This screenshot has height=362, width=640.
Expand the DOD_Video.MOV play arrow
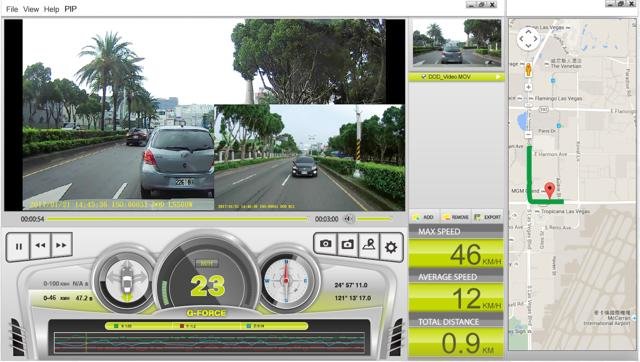coord(498,77)
